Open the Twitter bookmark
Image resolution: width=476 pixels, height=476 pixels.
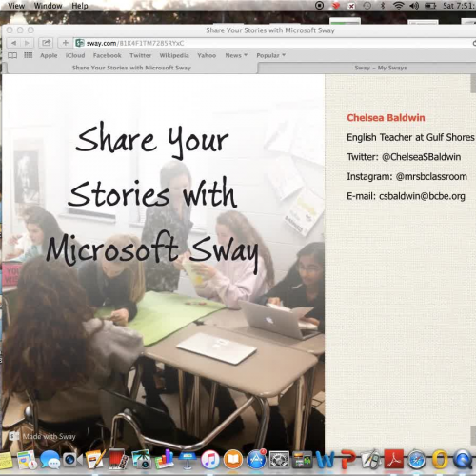point(141,55)
